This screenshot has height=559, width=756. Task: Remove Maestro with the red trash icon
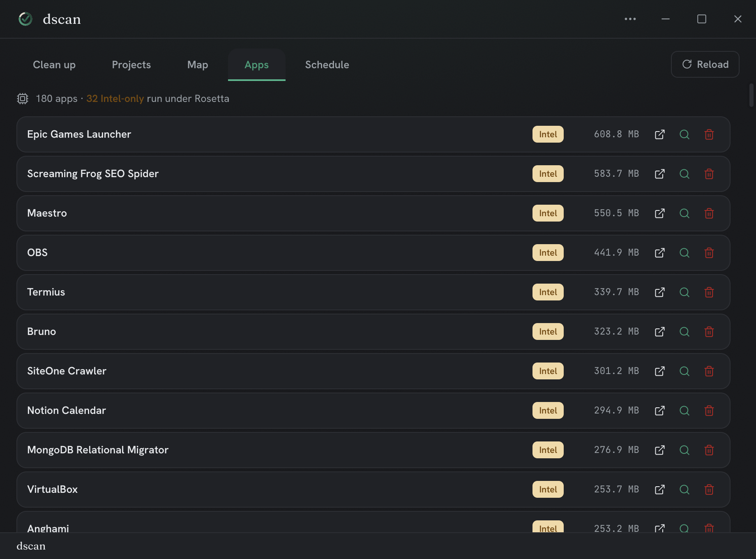click(709, 213)
